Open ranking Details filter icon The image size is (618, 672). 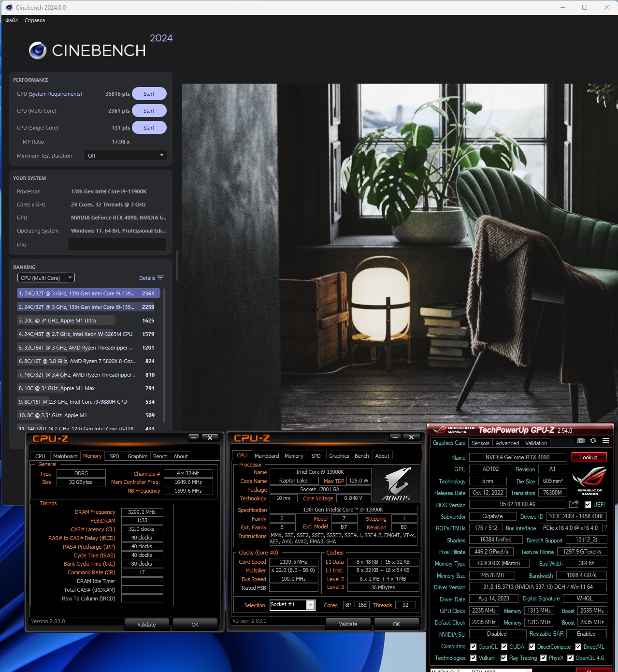tap(160, 278)
